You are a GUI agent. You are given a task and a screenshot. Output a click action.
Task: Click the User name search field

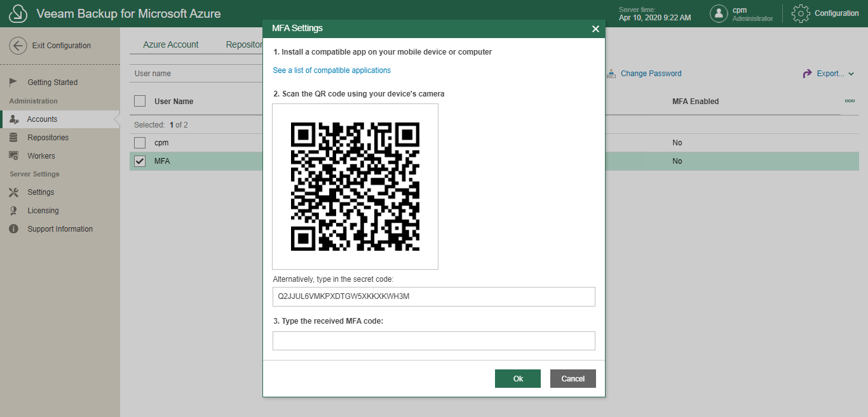(x=196, y=74)
